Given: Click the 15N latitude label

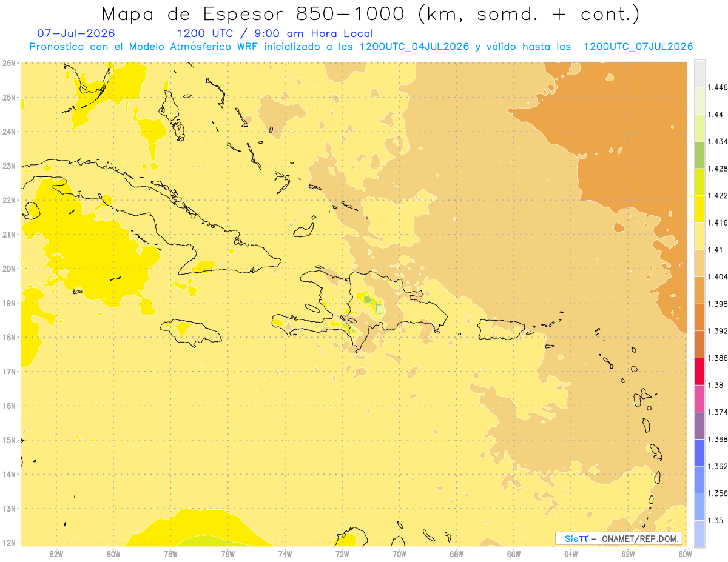Looking at the screenshot, I should pos(9,440).
